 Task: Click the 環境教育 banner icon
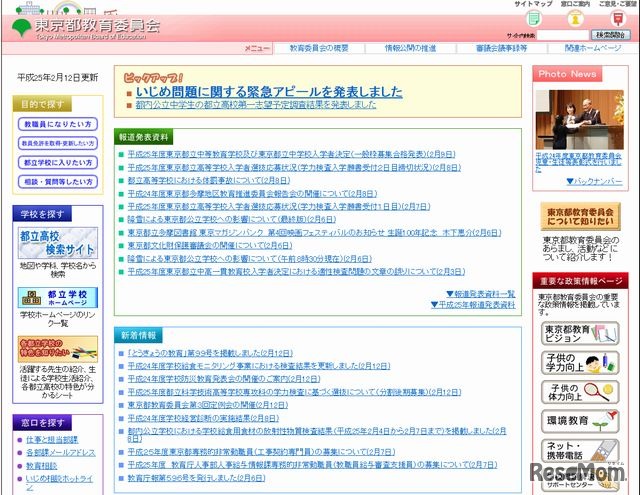click(x=580, y=421)
